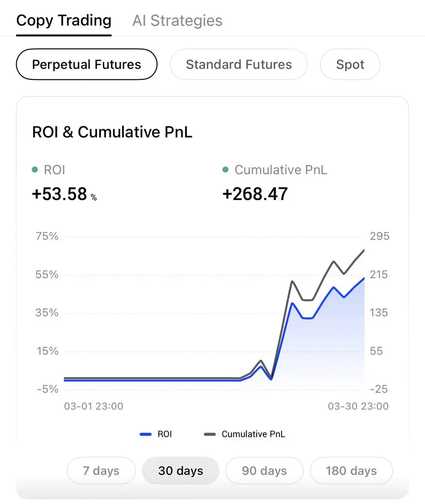This screenshot has height=504, width=425.
Task: Click the ROI legend text label
Action: pyautogui.click(x=165, y=434)
